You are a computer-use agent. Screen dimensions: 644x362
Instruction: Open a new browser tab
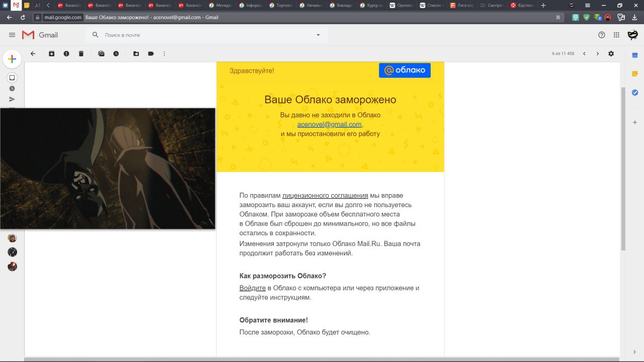point(543,5)
